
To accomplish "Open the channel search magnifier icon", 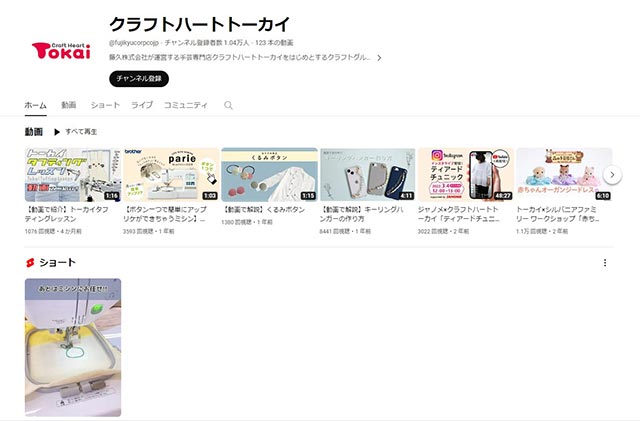I will pyautogui.click(x=228, y=105).
